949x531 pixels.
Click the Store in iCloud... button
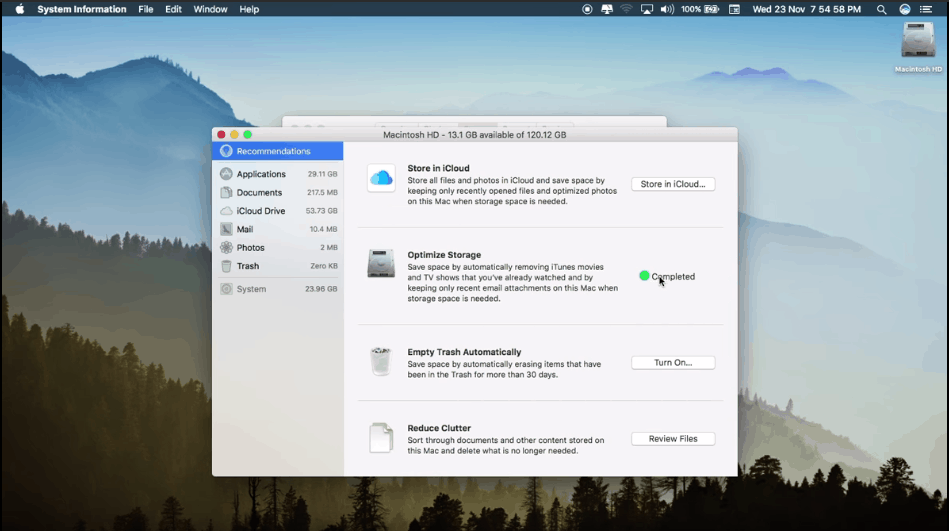pyautogui.click(x=673, y=184)
